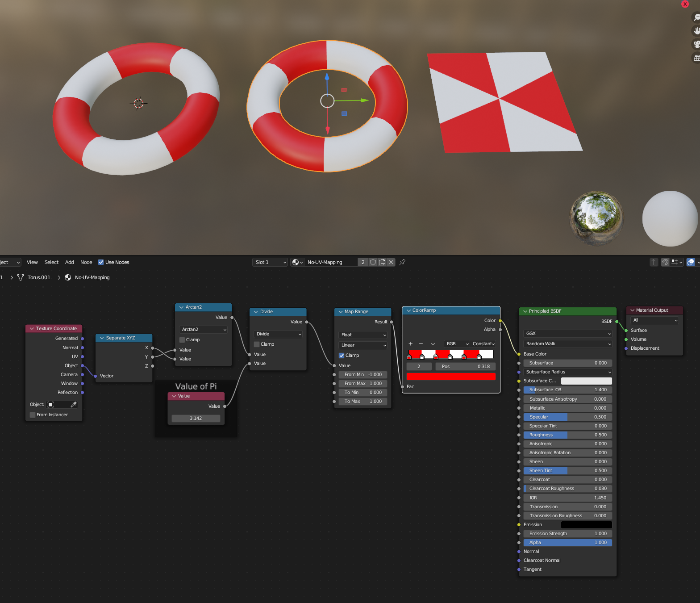Open the GGX distribution dropdown

coord(568,334)
